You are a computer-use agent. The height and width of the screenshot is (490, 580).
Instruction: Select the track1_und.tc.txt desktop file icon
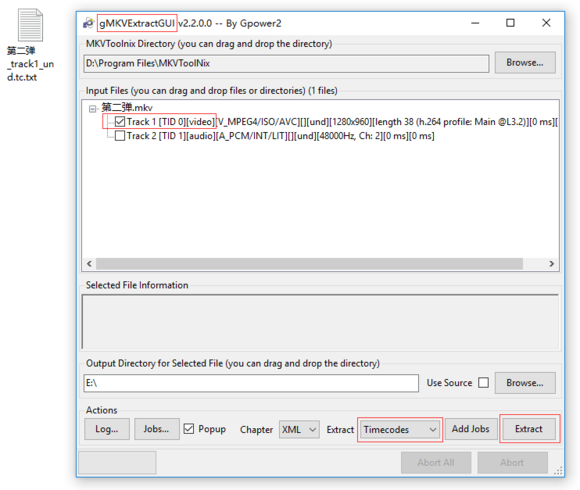point(30,25)
